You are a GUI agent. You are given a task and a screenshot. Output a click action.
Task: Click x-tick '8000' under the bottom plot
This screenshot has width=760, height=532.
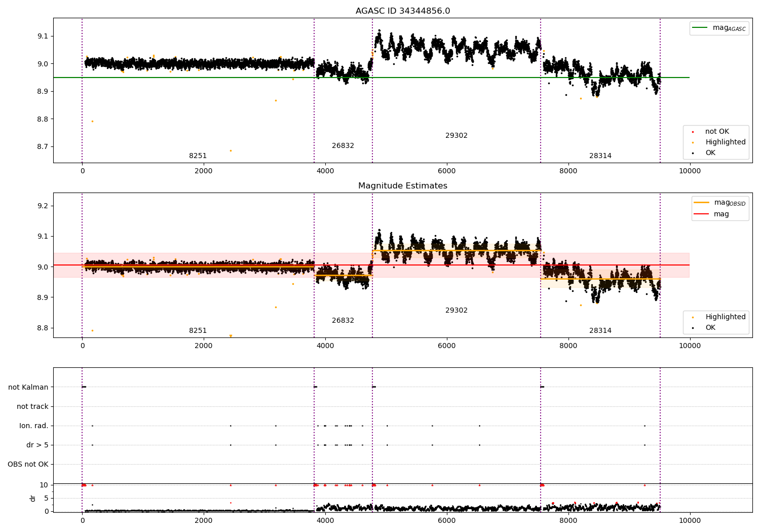568,520
